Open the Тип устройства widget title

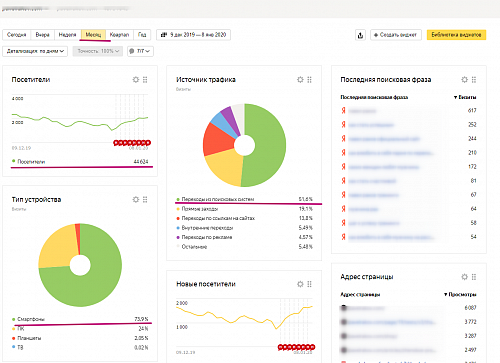(x=36, y=199)
